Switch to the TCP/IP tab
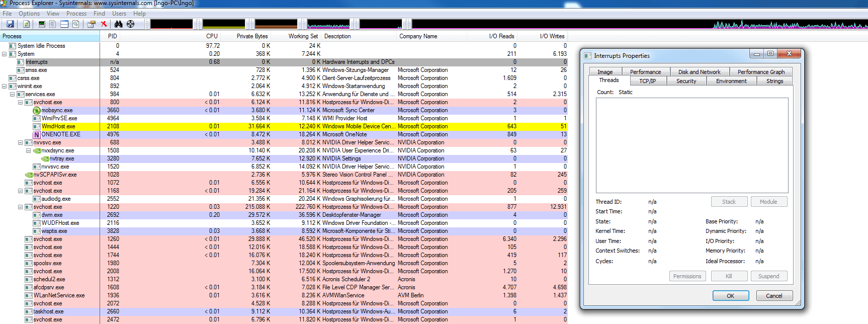 (x=647, y=81)
